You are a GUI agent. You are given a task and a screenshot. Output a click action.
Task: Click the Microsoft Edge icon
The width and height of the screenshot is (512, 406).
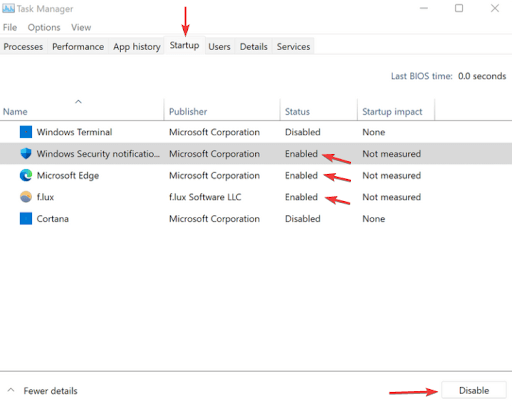pos(26,175)
